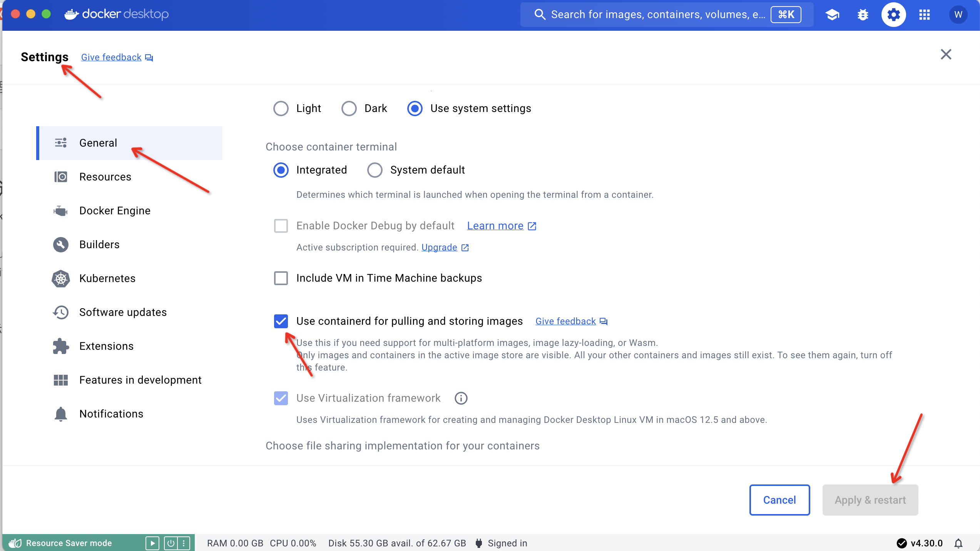
Task: Open Features in development settings
Action: click(x=140, y=379)
